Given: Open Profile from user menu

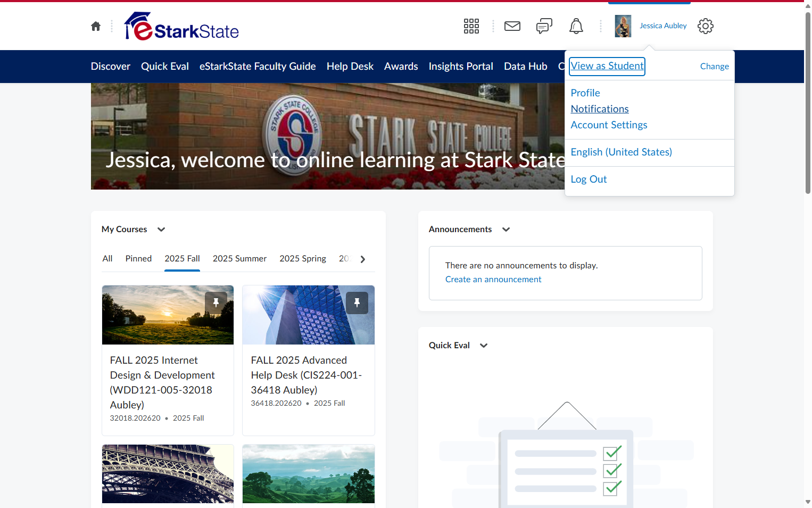Looking at the screenshot, I should coord(585,93).
